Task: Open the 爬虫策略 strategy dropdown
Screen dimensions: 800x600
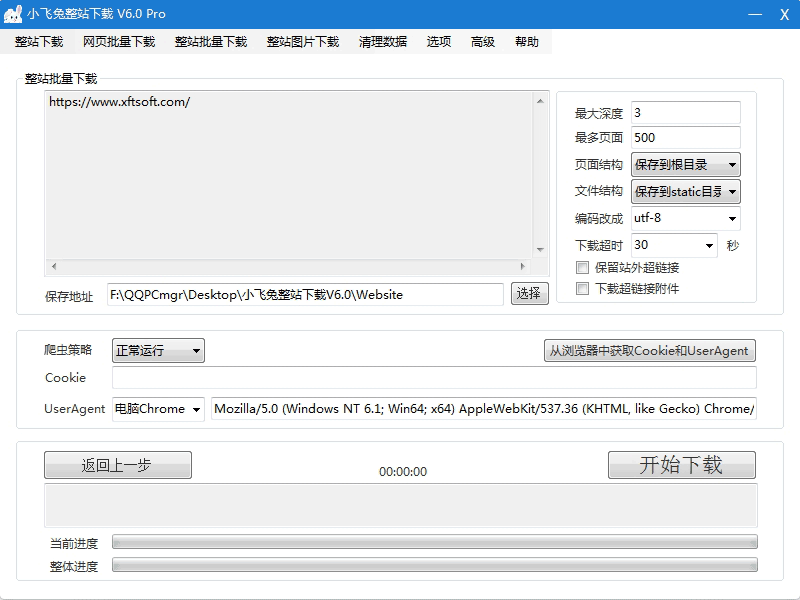Action: [x=158, y=350]
